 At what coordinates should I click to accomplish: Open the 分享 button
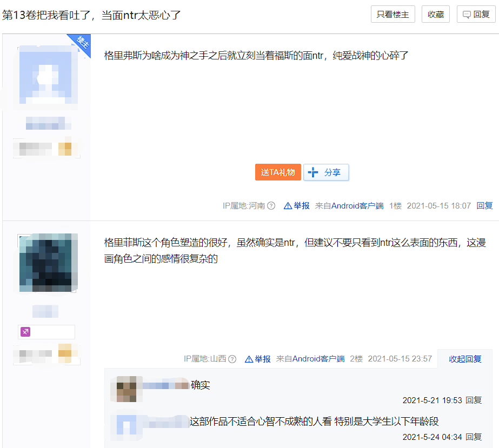[326, 172]
